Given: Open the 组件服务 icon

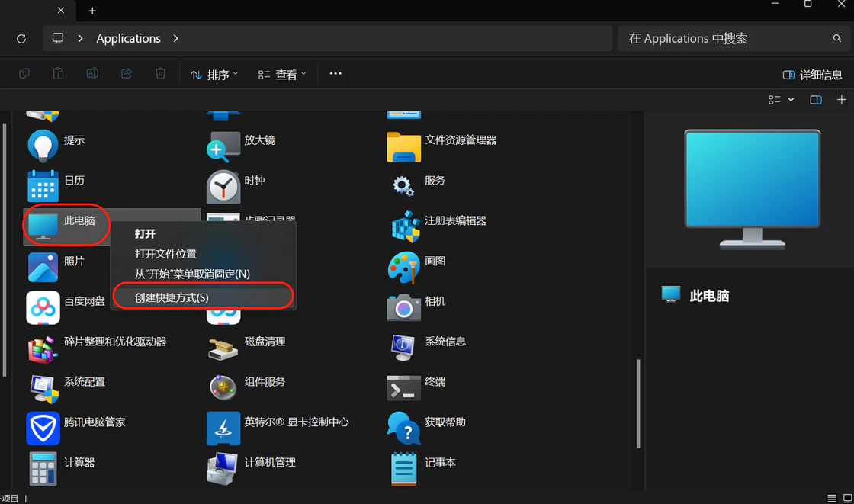Looking at the screenshot, I should [x=223, y=388].
